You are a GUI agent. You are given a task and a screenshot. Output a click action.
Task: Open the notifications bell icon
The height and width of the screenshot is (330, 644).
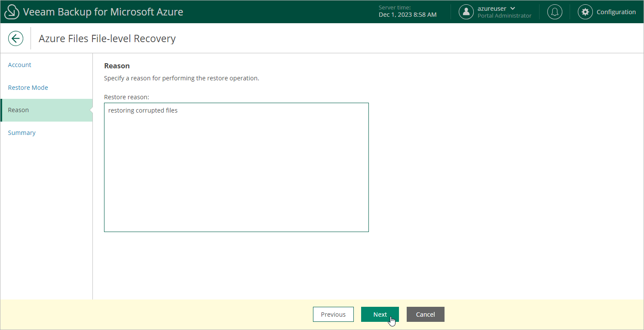coord(555,12)
